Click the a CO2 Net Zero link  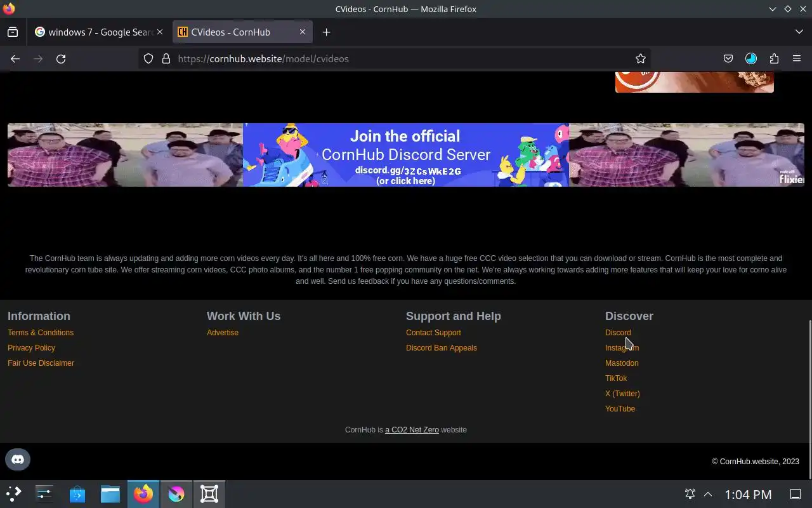point(412,430)
